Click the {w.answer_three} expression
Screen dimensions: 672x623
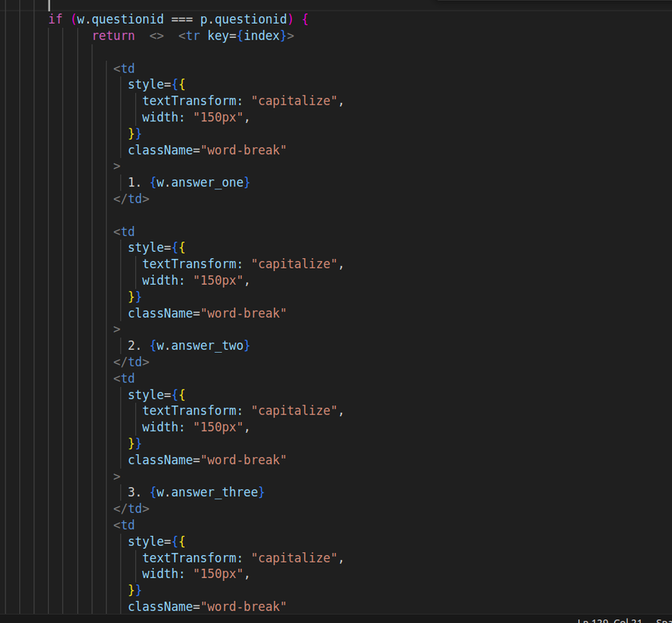click(207, 492)
